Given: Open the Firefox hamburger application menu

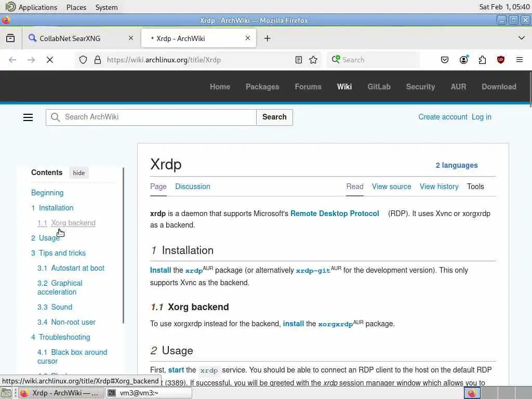Looking at the screenshot, I should 520,60.
